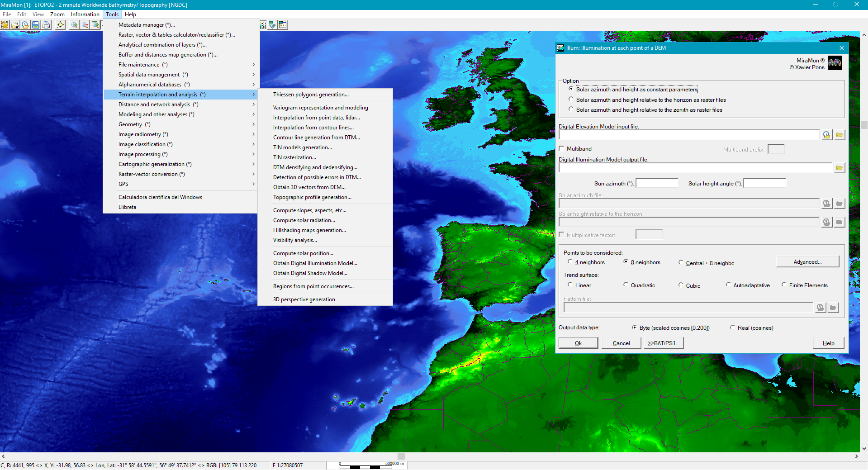Image resolution: width=868 pixels, height=470 pixels.
Task: Click the Illum dialog title bar icon
Action: 561,48
